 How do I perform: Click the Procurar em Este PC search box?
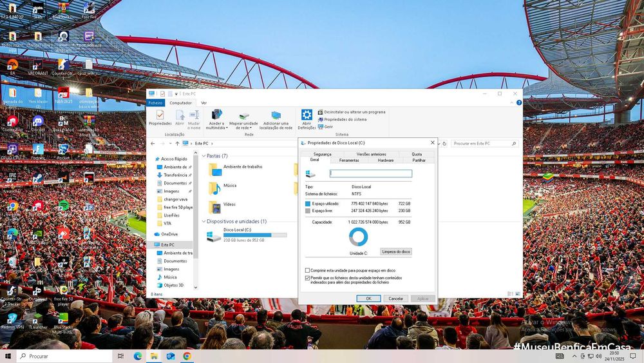click(x=484, y=144)
